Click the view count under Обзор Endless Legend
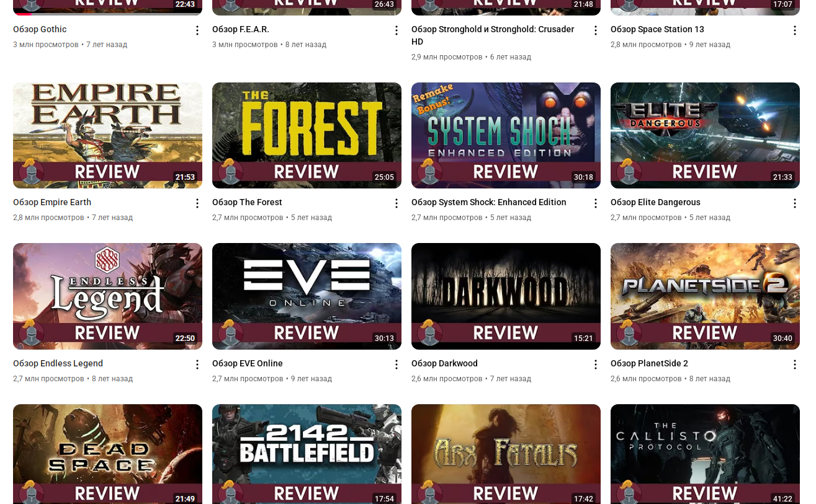 (x=48, y=379)
